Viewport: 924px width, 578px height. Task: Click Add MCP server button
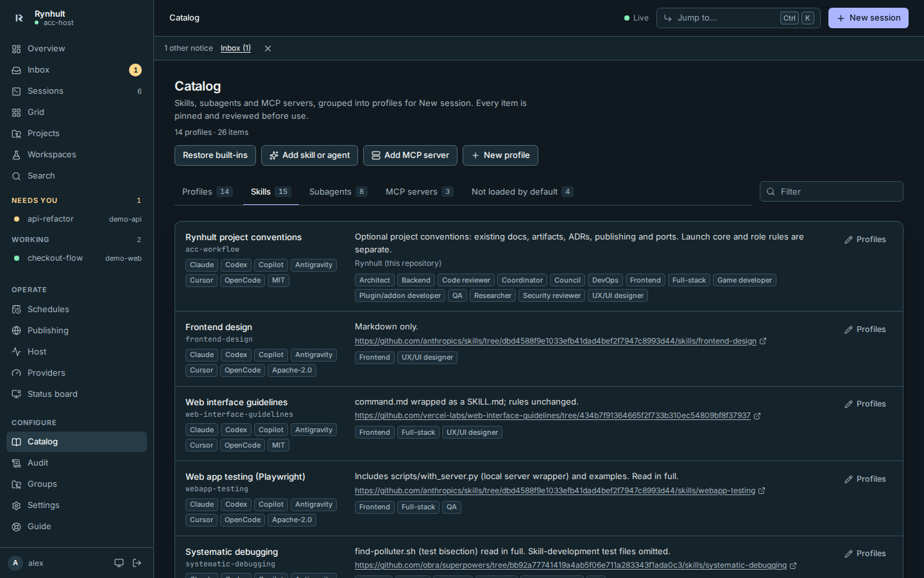pos(410,155)
